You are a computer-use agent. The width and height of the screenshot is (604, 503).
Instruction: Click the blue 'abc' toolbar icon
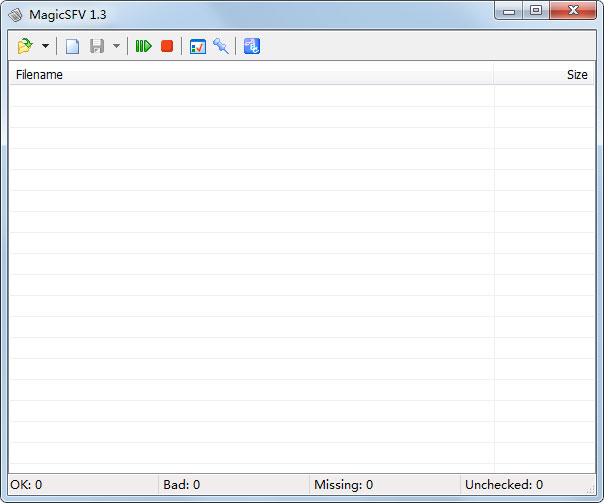(x=252, y=46)
